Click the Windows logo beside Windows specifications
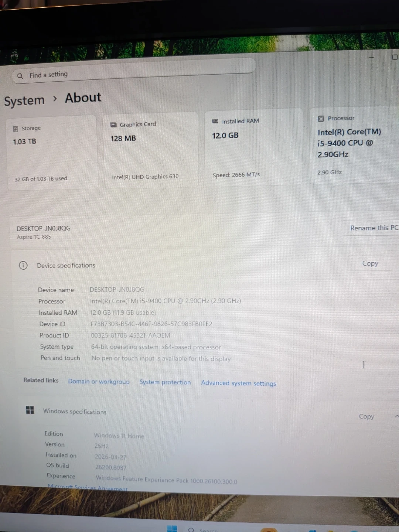This screenshot has width=399, height=532. (30, 410)
